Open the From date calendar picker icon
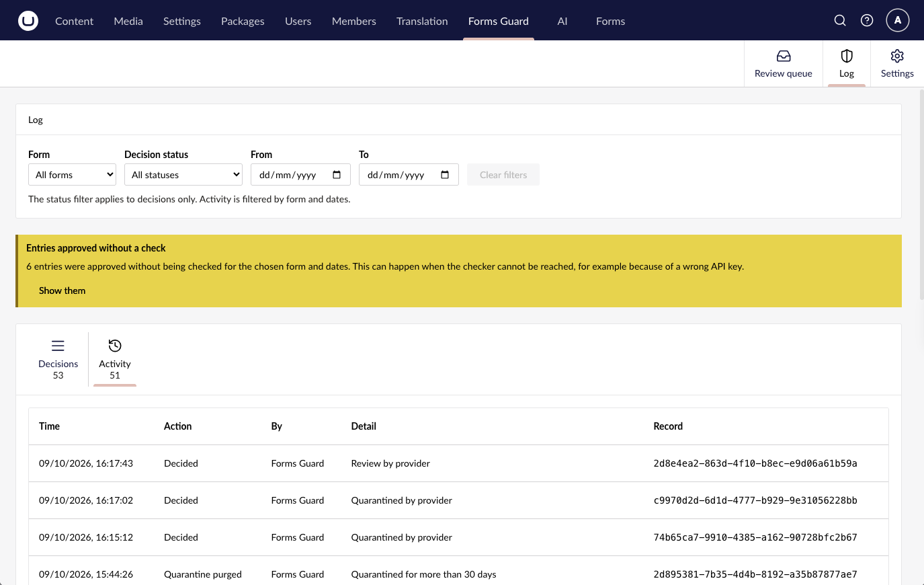 click(337, 175)
